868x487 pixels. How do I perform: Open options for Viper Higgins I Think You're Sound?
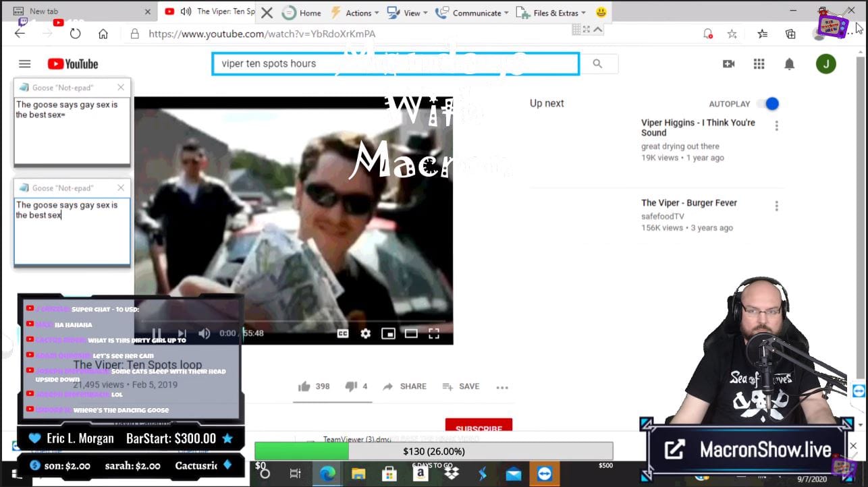(x=777, y=126)
